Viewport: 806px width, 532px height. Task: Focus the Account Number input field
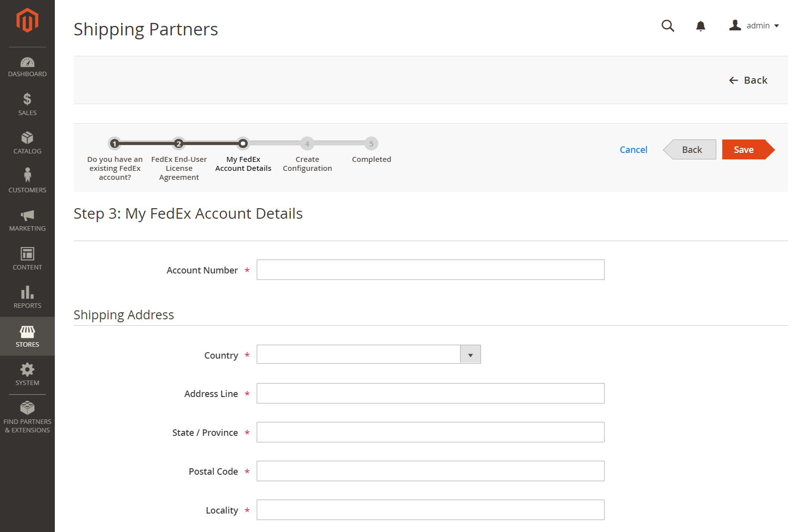(x=431, y=269)
